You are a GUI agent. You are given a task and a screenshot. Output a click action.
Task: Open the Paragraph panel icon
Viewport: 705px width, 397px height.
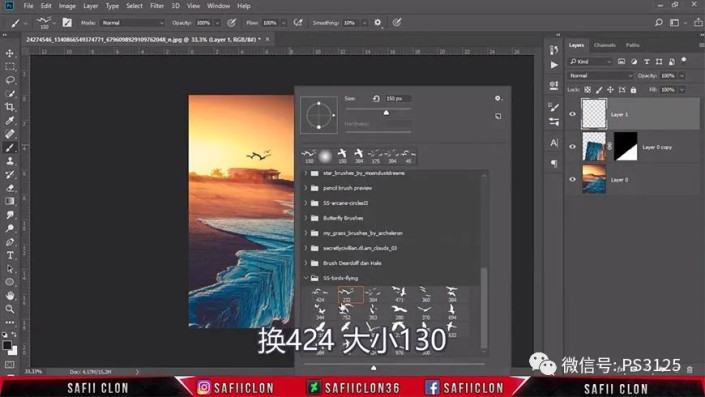554,163
